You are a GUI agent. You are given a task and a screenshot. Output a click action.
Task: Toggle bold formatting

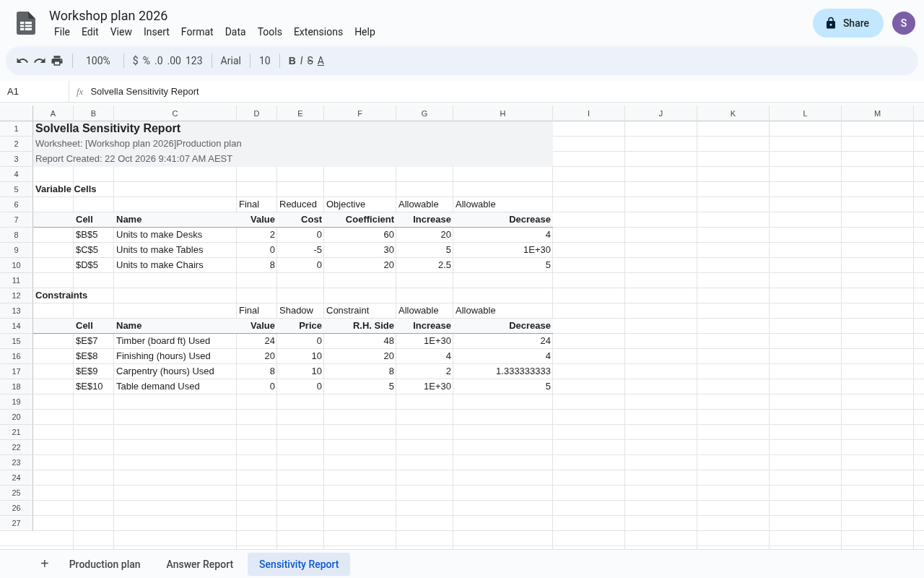pos(292,61)
